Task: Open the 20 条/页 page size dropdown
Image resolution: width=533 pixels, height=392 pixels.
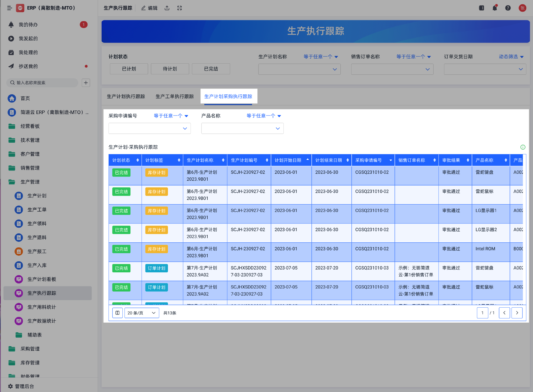Action: coord(142,313)
